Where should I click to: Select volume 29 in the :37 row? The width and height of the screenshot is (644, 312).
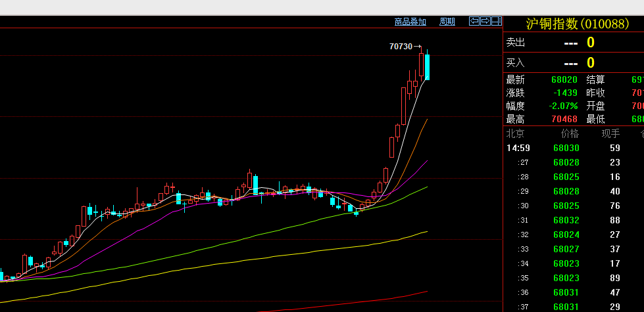[615, 307]
